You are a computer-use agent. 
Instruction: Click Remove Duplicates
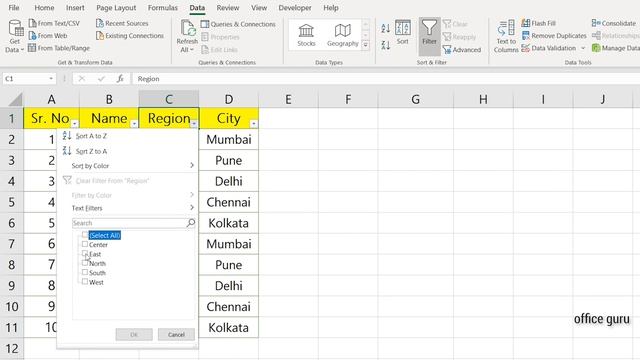click(554, 36)
